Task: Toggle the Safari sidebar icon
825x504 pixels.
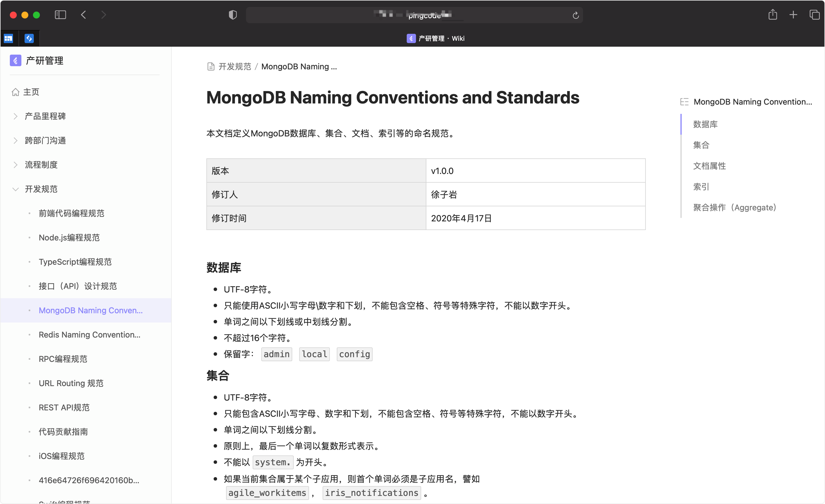Action: pyautogui.click(x=60, y=15)
